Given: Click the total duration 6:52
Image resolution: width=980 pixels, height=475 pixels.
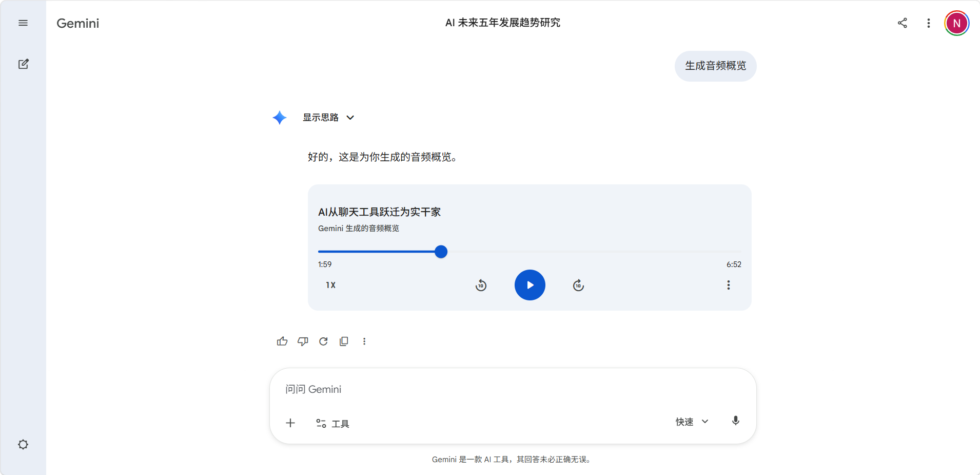Looking at the screenshot, I should [734, 264].
